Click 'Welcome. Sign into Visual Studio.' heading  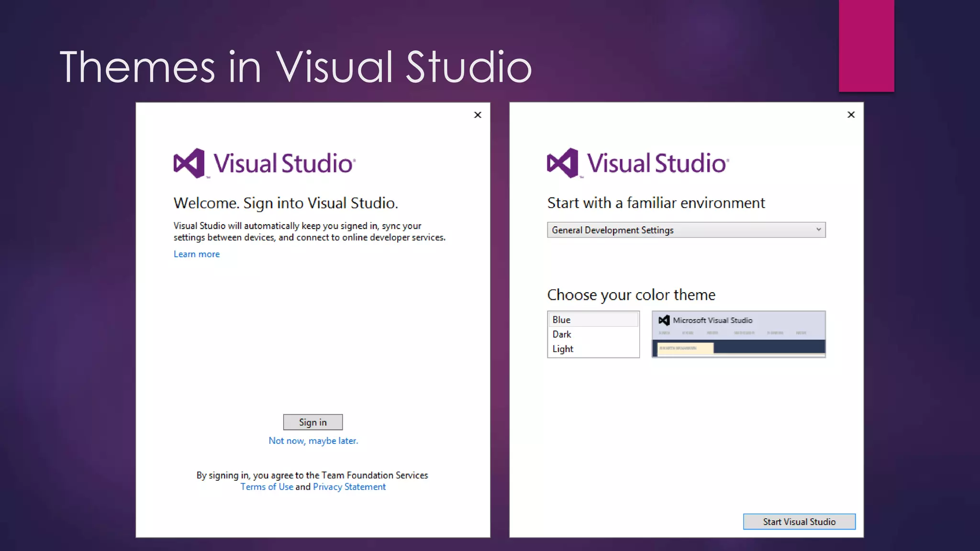tap(286, 203)
